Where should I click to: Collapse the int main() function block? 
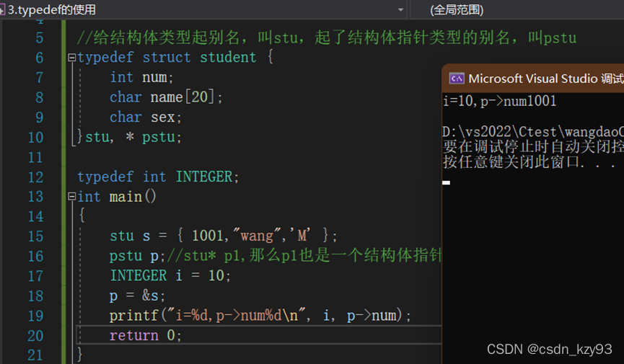pyautogui.click(x=71, y=196)
